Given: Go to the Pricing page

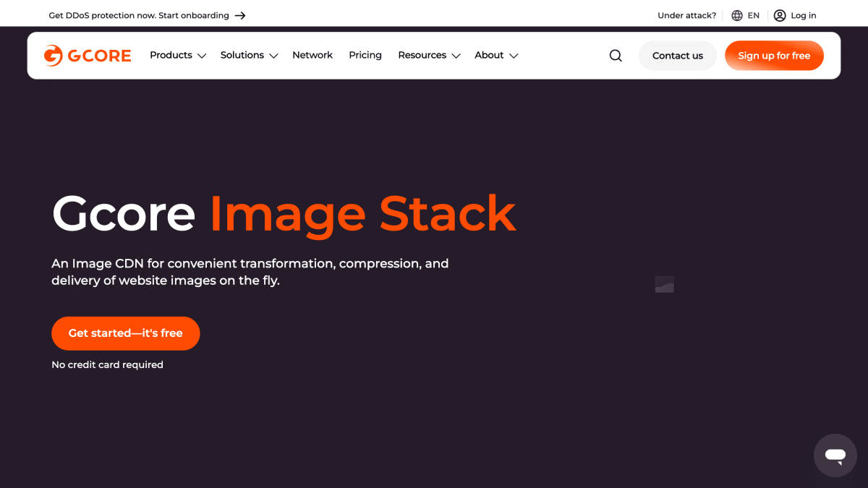Looking at the screenshot, I should [x=365, y=55].
